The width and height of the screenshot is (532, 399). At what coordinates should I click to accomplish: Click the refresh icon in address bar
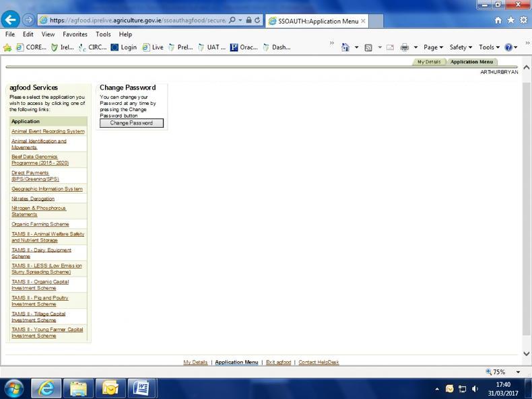click(x=257, y=20)
